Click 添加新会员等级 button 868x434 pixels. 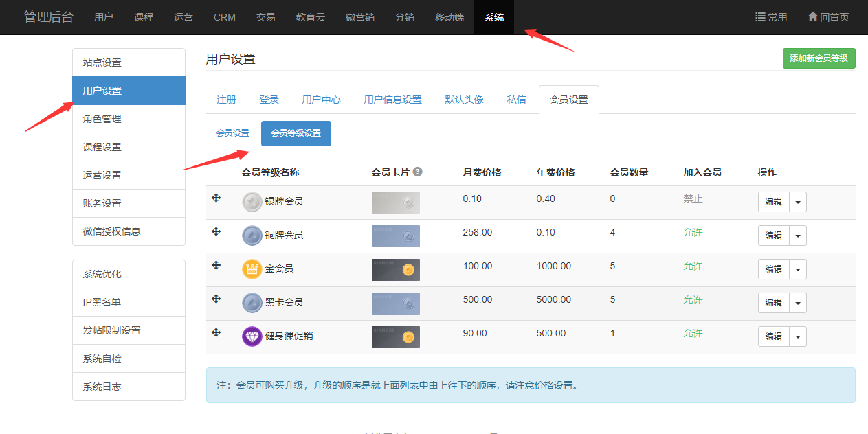819,58
